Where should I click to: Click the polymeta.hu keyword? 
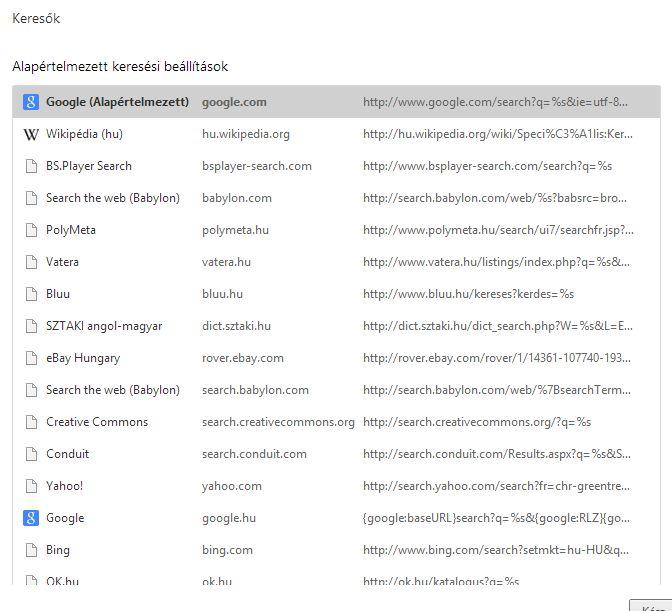pos(235,230)
